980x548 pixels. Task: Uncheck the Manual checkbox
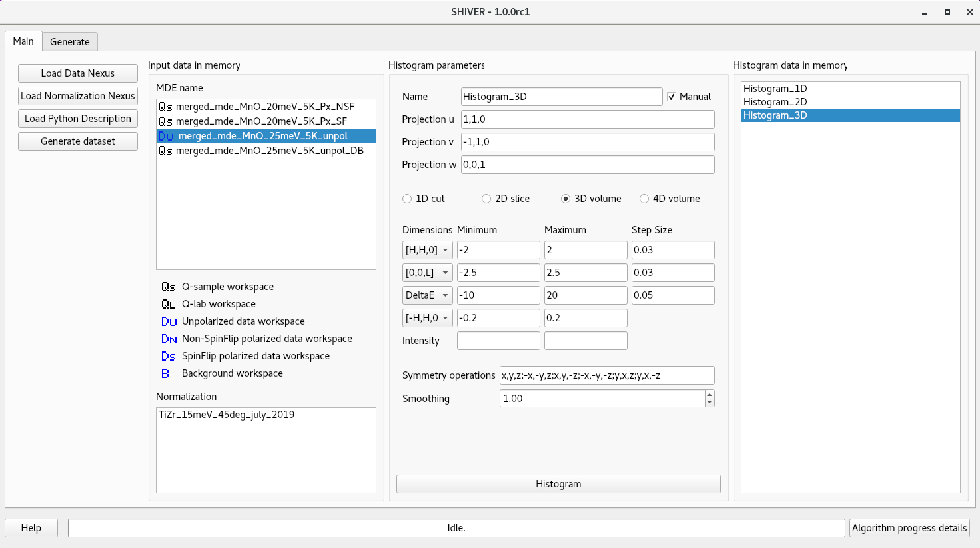[672, 97]
